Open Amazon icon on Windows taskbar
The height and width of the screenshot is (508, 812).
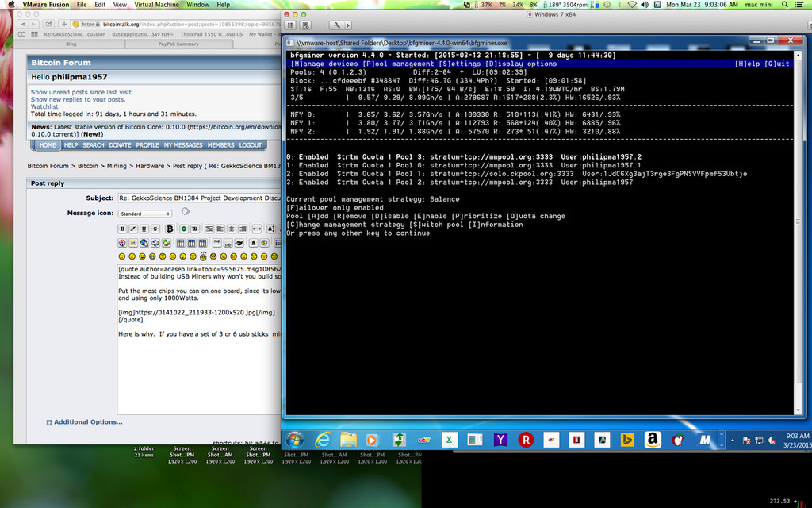pos(653,440)
